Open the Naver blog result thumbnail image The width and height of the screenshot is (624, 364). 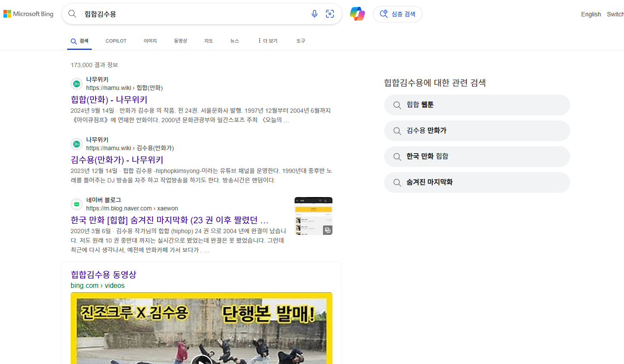314,216
